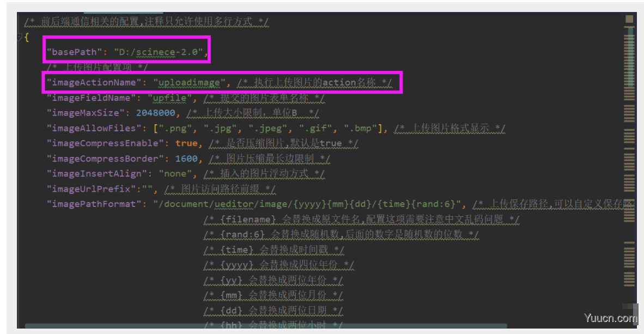Click the comment 执行上传图片的action名称
This screenshot has height=334, width=644.
point(315,83)
